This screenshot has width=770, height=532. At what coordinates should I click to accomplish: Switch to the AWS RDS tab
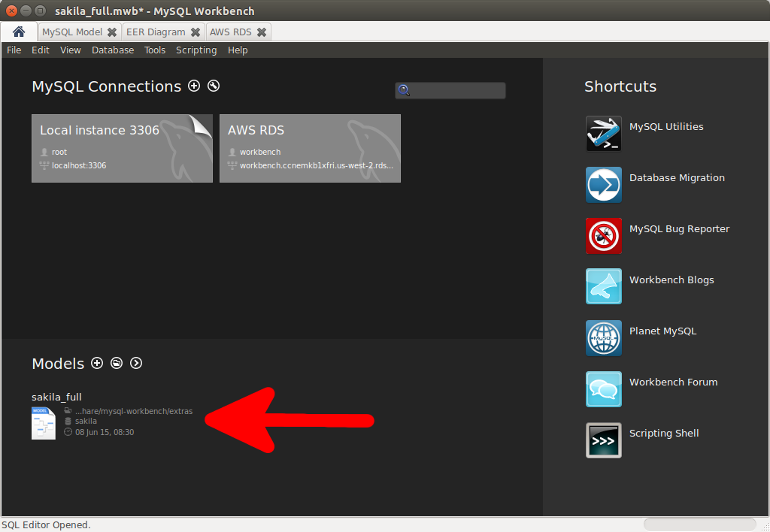(x=230, y=32)
